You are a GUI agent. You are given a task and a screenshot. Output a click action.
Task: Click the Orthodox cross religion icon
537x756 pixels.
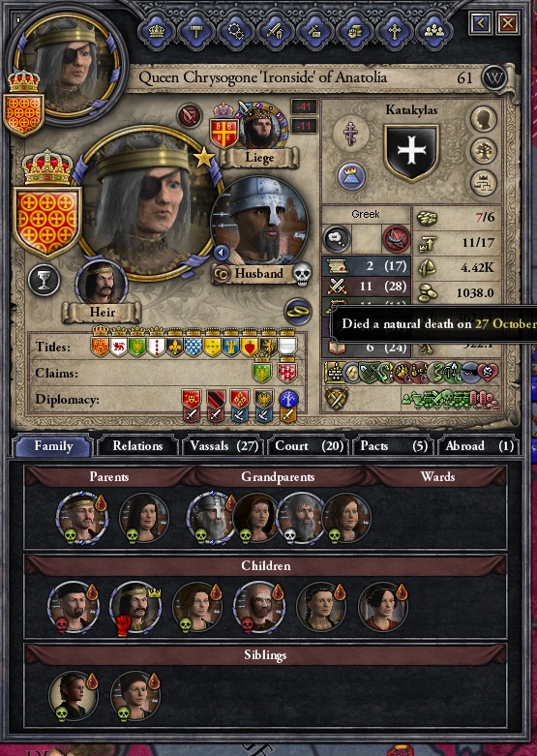(x=351, y=132)
